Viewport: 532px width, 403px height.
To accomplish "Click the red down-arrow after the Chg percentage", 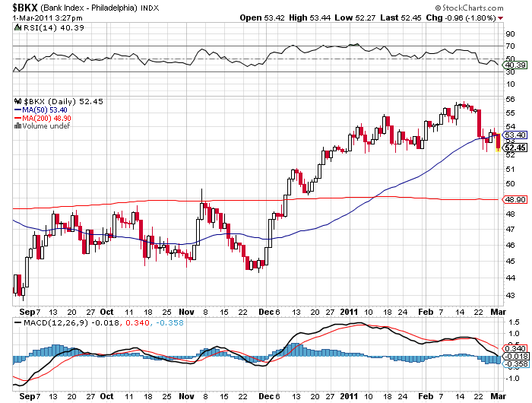I will click(x=500, y=18).
